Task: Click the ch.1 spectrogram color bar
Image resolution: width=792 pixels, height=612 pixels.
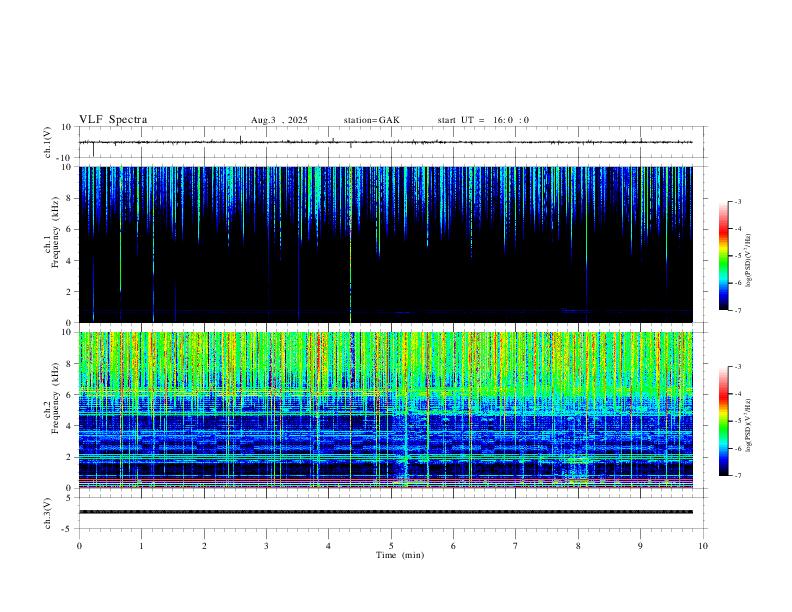Action: [x=723, y=256]
